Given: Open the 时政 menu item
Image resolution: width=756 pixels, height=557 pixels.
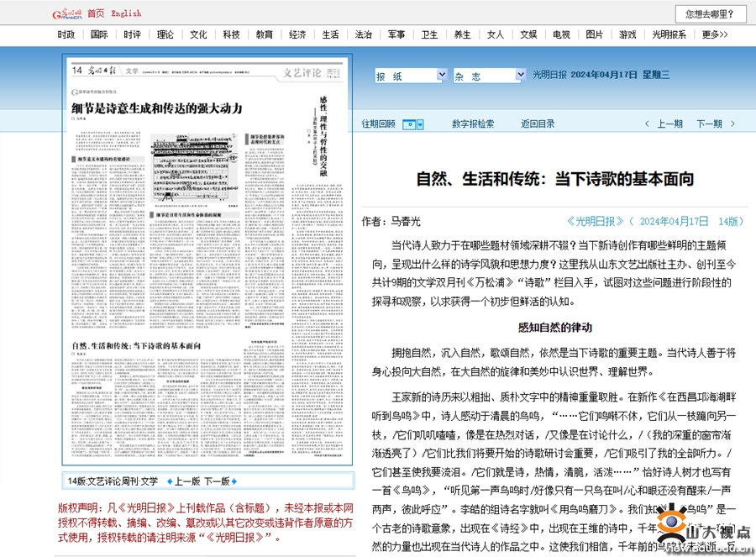Looking at the screenshot, I should [66, 34].
